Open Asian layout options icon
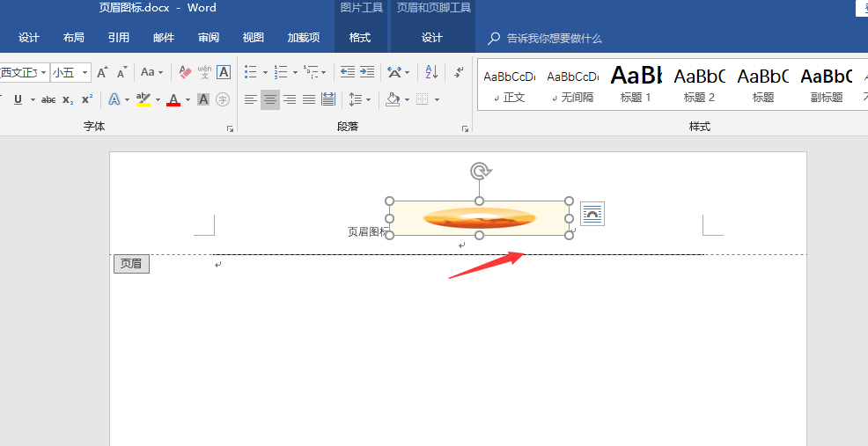868x446 pixels. tap(394, 72)
